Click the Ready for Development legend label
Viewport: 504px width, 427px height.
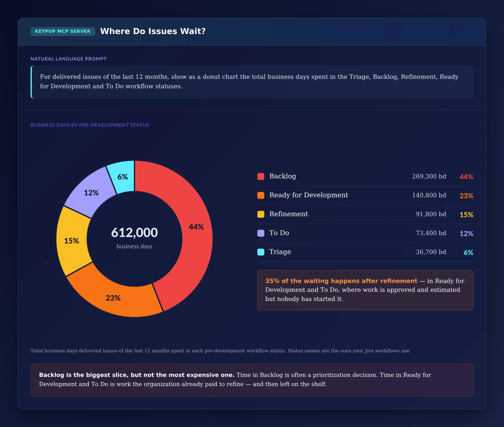click(309, 195)
